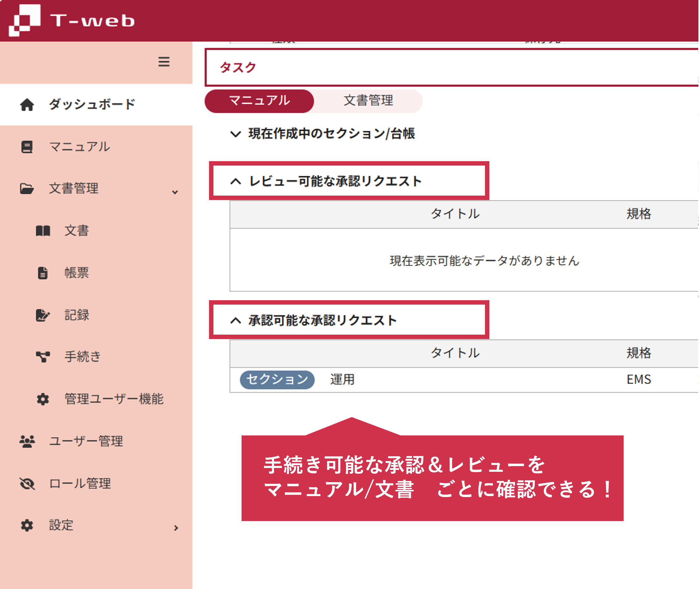Image resolution: width=700 pixels, height=589 pixels.
Task: Click the ユーザー管理 people group icon
Action: point(27,441)
